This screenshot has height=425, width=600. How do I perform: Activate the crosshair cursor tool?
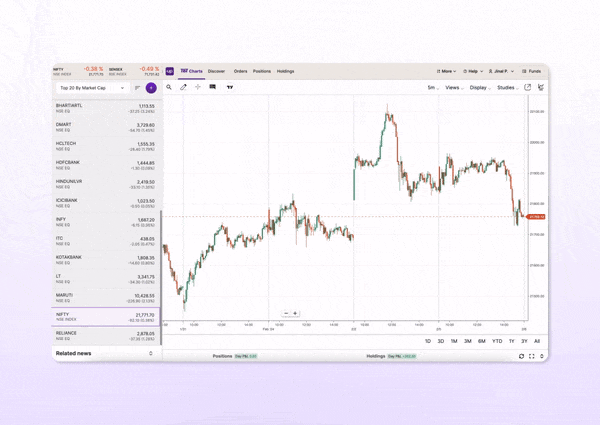[198, 87]
